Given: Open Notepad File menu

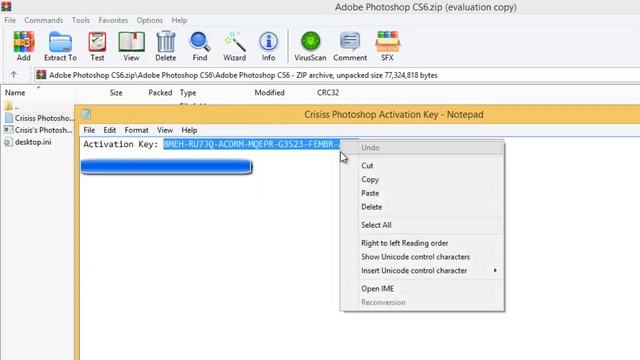Looking at the screenshot, I should tap(89, 130).
